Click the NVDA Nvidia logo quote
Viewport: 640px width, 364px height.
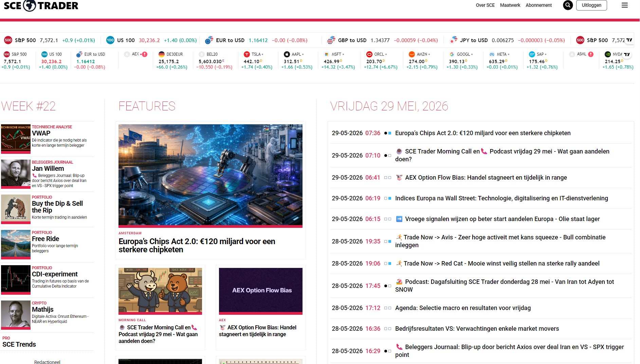pos(608,54)
